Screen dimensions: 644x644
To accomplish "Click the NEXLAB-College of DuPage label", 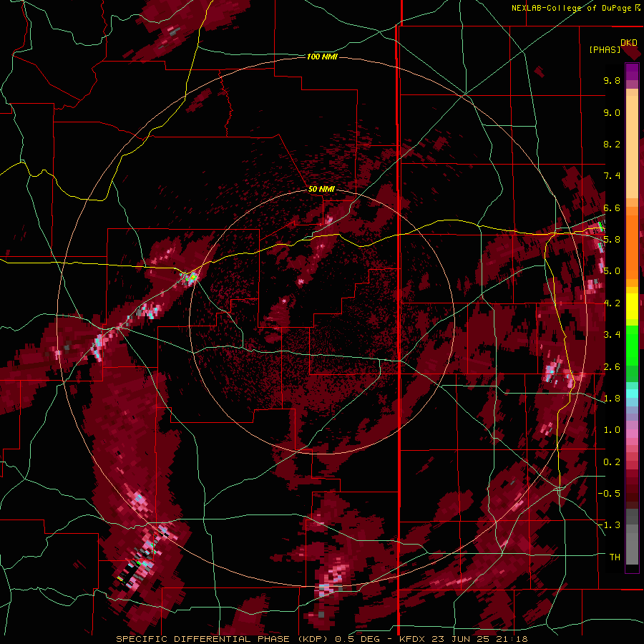I will [572, 8].
